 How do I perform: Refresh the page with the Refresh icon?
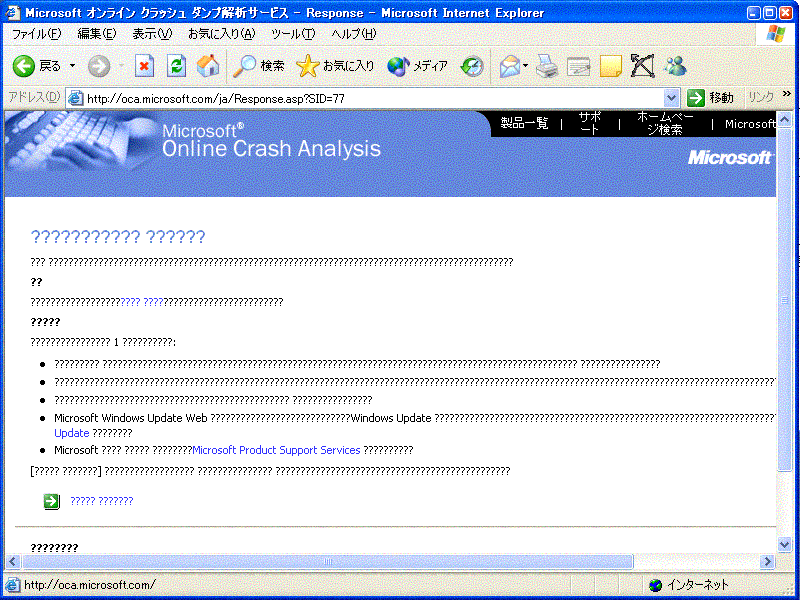tap(176, 66)
